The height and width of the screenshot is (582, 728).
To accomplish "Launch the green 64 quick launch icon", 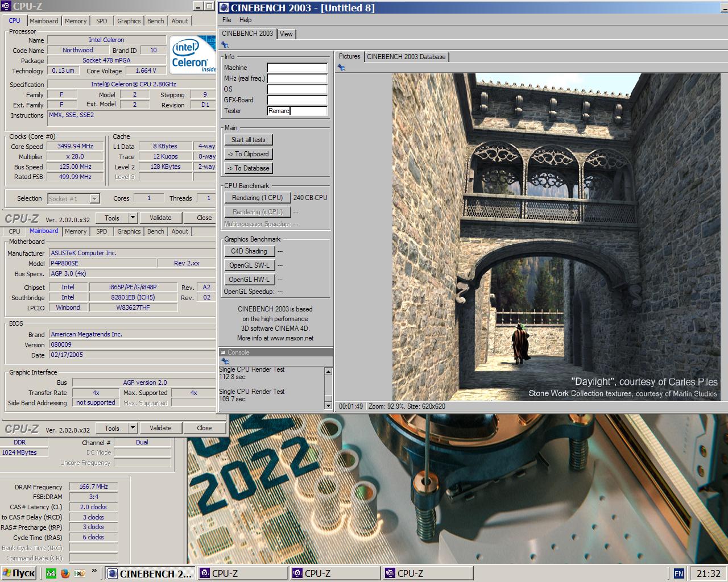I will 51,573.
